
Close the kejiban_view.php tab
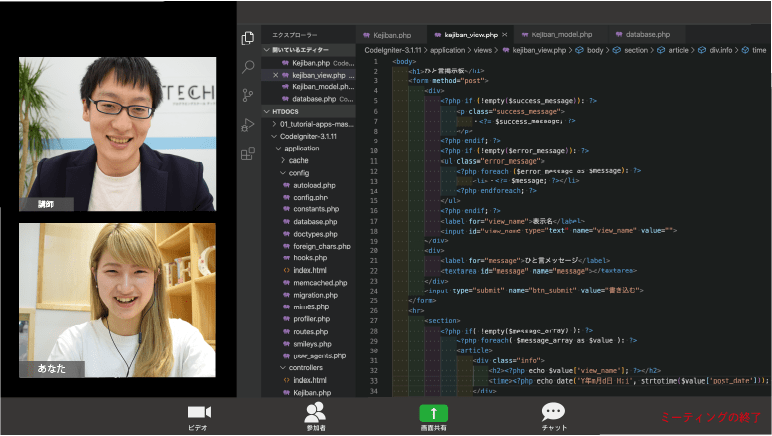click(x=505, y=35)
